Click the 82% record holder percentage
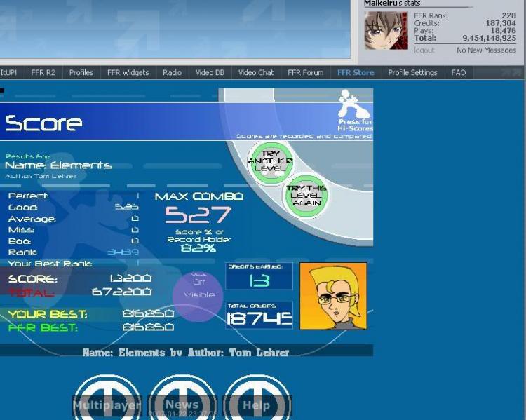526x420 pixels. pyautogui.click(x=198, y=248)
